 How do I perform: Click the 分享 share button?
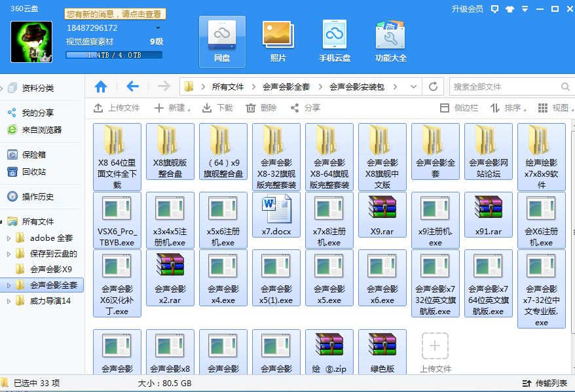pos(305,108)
